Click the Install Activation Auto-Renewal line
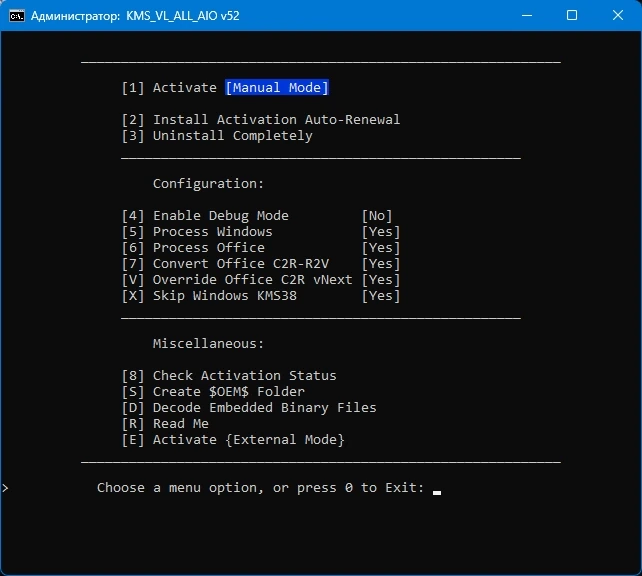Viewport: 642px width, 576px height. pyautogui.click(x=260, y=120)
